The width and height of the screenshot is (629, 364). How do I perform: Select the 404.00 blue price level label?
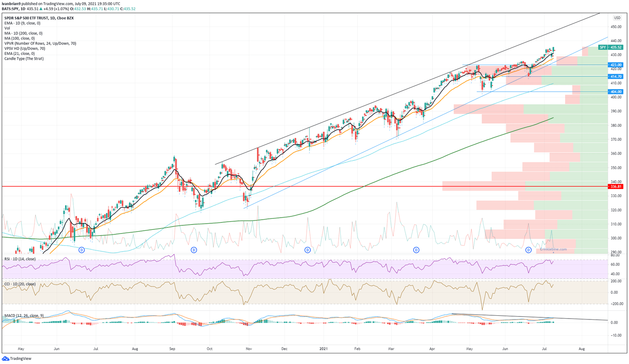[x=616, y=92]
